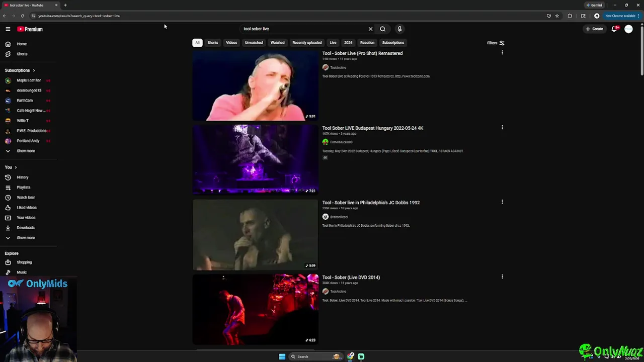This screenshot has height=362, width=644.
Task: Open more options for JC Dobbs 1992 video
Action: (502, 202)
